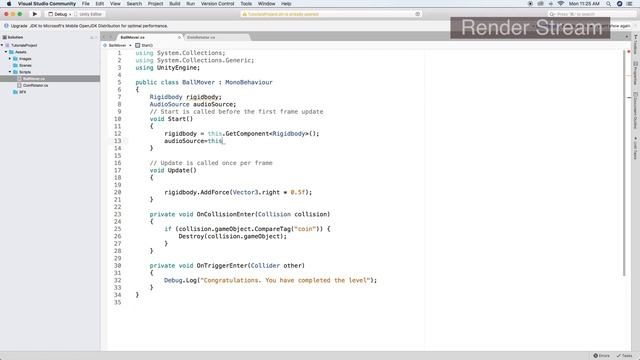The height and width of the screenshot is (360, 640).
Task: Open the Build menu
Action: coord(175,3)
